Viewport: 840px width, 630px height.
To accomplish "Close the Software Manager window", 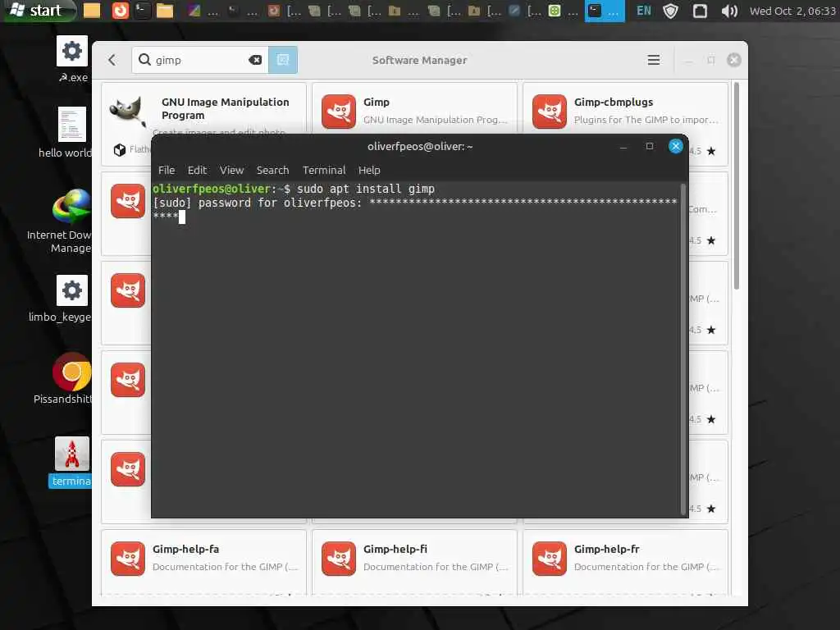I will point(734,60).
